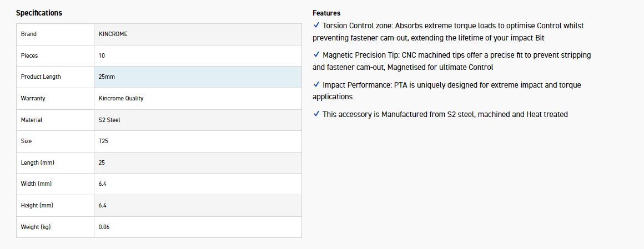Select the Kincrome Quality warranty value

coord(121,99)
